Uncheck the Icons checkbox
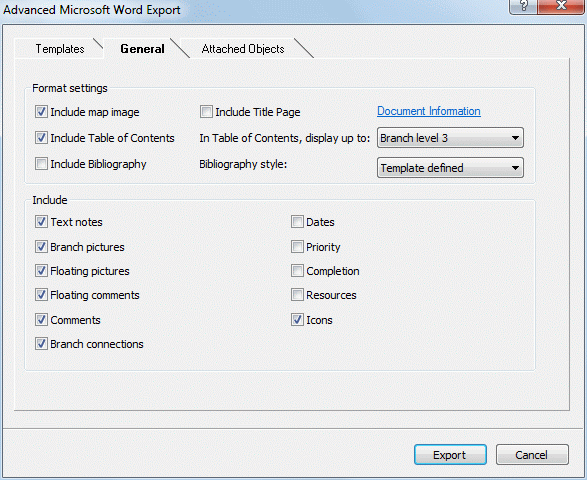587x480 pixels. coord(297,320)
